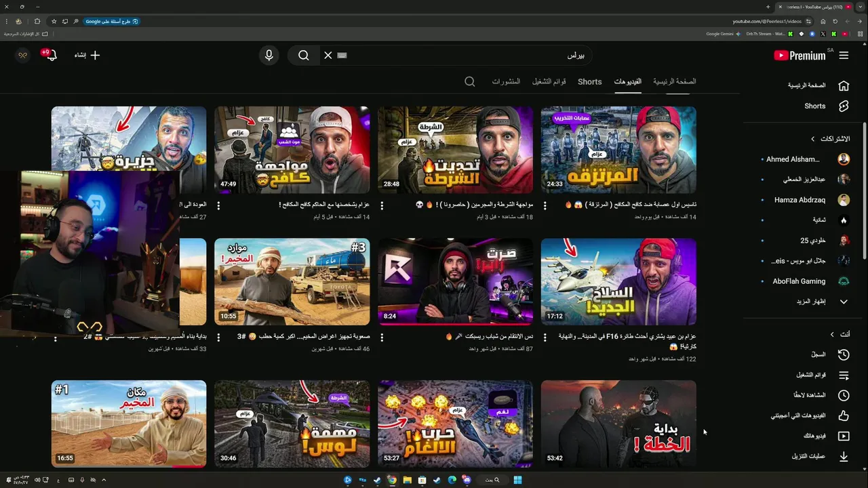Open channel Posts tab (المنشورات)

506,81
